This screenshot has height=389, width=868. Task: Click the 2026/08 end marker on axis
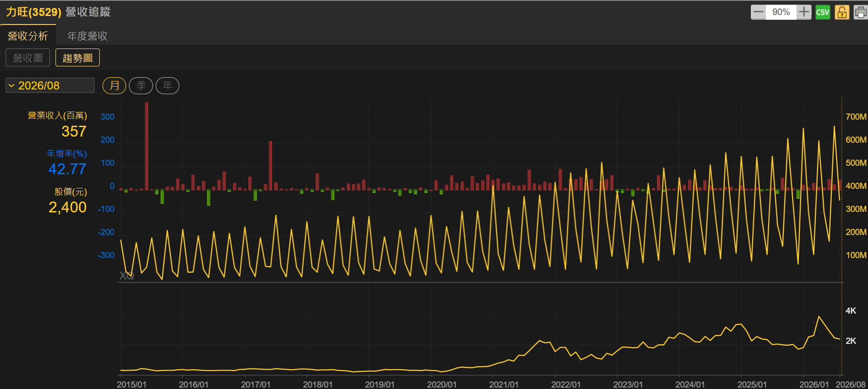point(851,384)
